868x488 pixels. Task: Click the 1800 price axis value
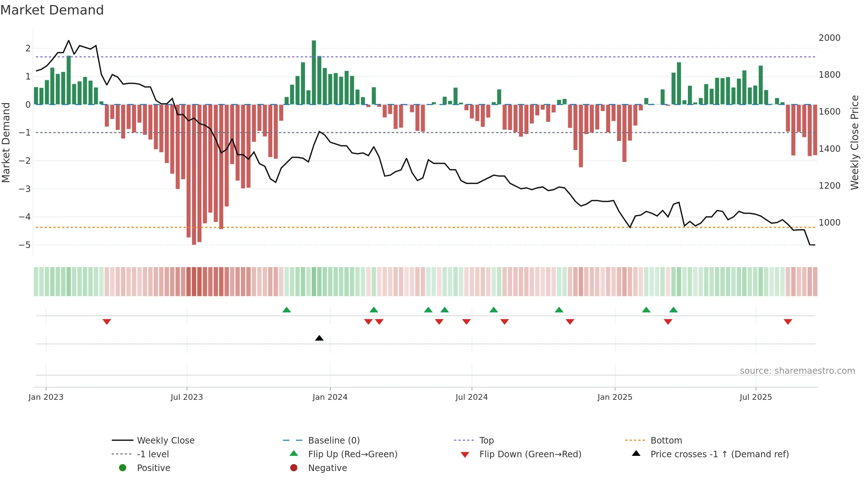830,75
